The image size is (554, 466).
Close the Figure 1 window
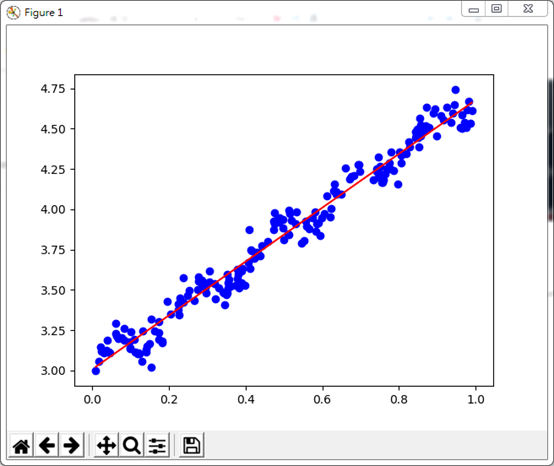click(528, 8)
